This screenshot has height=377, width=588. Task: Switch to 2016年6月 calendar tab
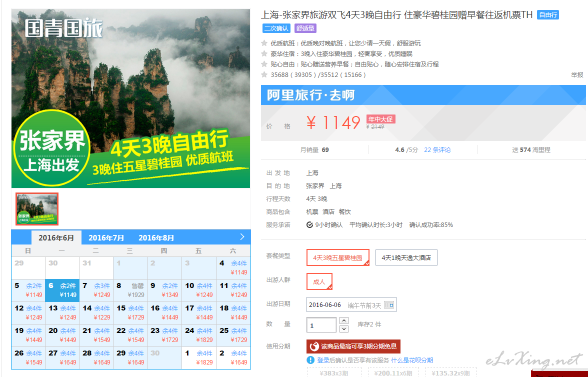click(56, 238)
